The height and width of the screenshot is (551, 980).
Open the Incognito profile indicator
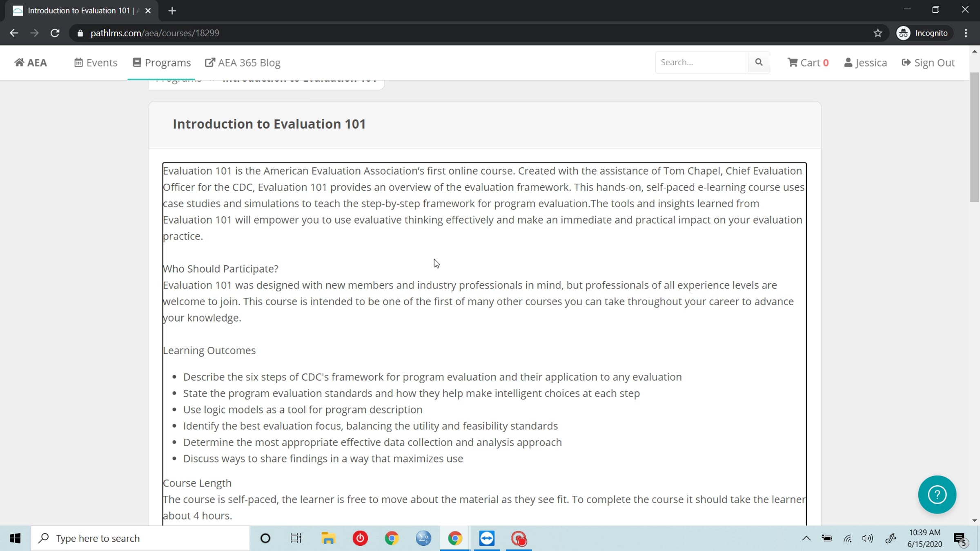tap(924, 33)
